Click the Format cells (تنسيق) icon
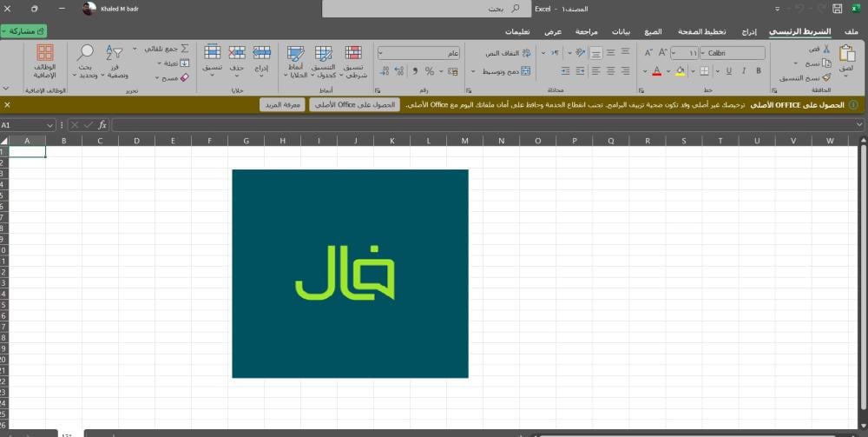Viewport: 868px width, 437px height. [212, 53]
